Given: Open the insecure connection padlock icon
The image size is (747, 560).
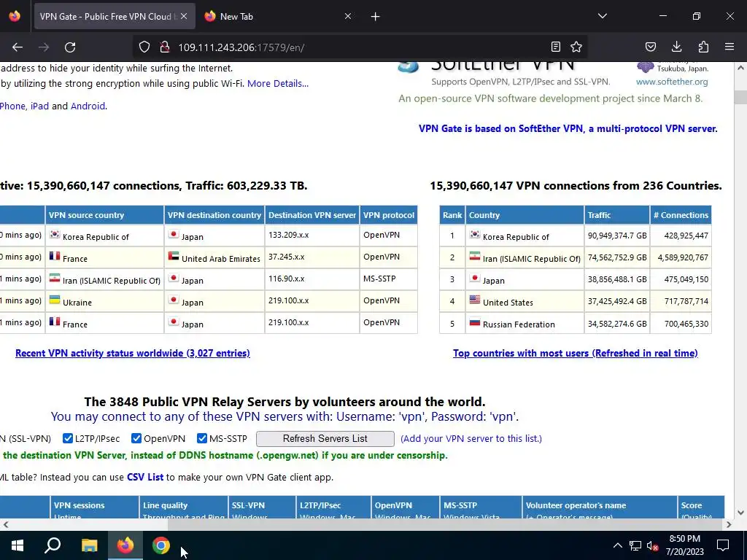Looking at the screenshot, I should [x=165, y=47].
